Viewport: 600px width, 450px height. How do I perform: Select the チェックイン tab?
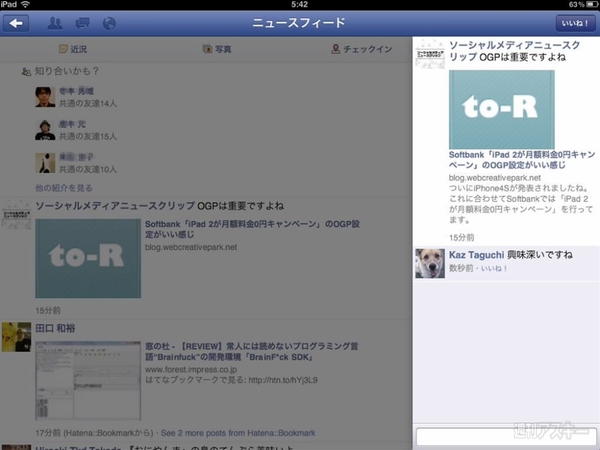pyautogui.click(x=362, y=49)
